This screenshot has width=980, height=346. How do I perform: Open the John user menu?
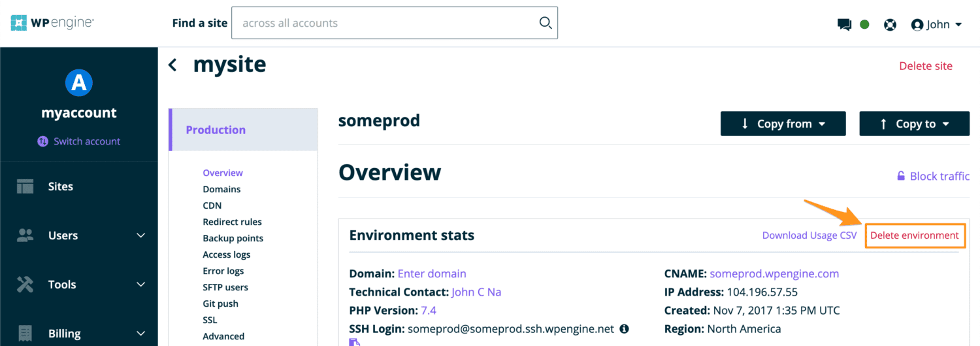[937, 25]
